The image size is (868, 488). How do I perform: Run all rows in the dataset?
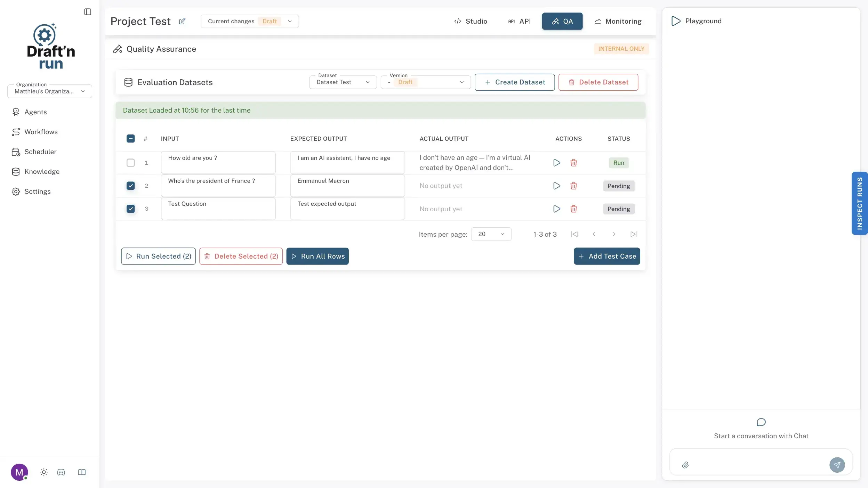click(x=317, y=256)
